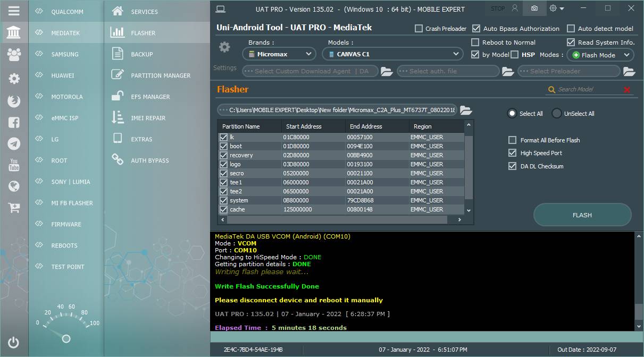Open the users group icon
Image resolution: width=644 pixels, height=357 pixels.
14,54
